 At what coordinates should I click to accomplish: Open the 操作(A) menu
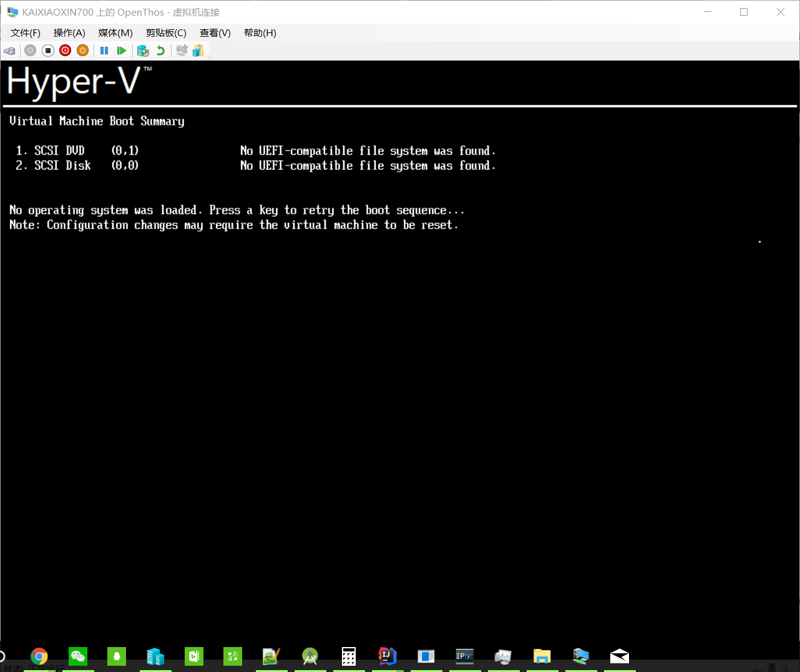coord(69,32)
